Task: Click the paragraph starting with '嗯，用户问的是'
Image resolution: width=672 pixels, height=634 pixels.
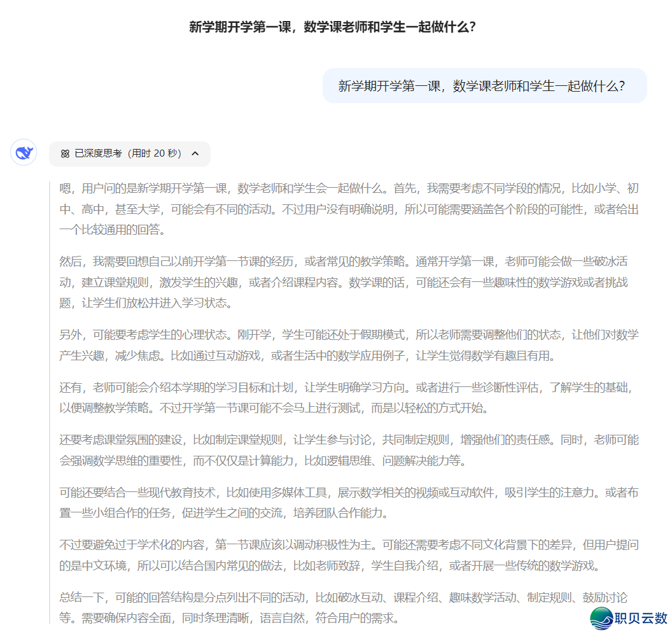Action: pyautogui.click(x=349, y=209)
